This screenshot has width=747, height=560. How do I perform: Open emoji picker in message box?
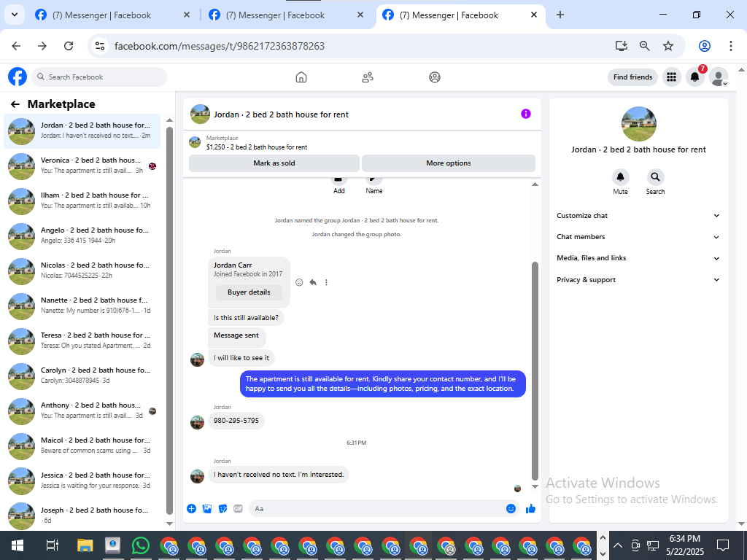(x=511, y=508)
